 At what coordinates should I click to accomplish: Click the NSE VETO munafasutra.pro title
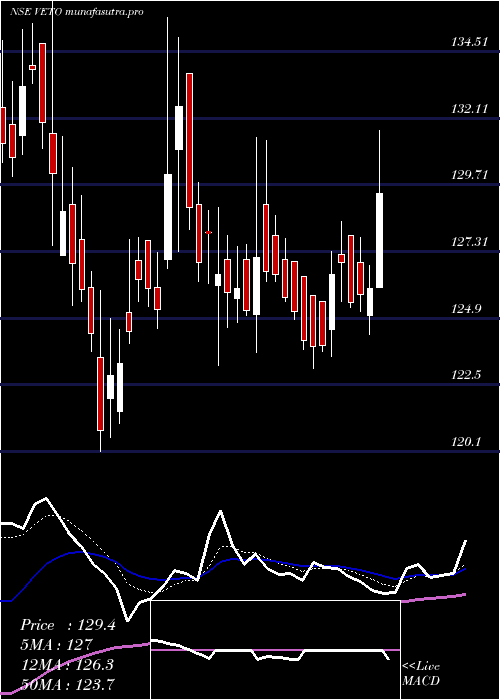pyautogui.click(x=77, y=12)
